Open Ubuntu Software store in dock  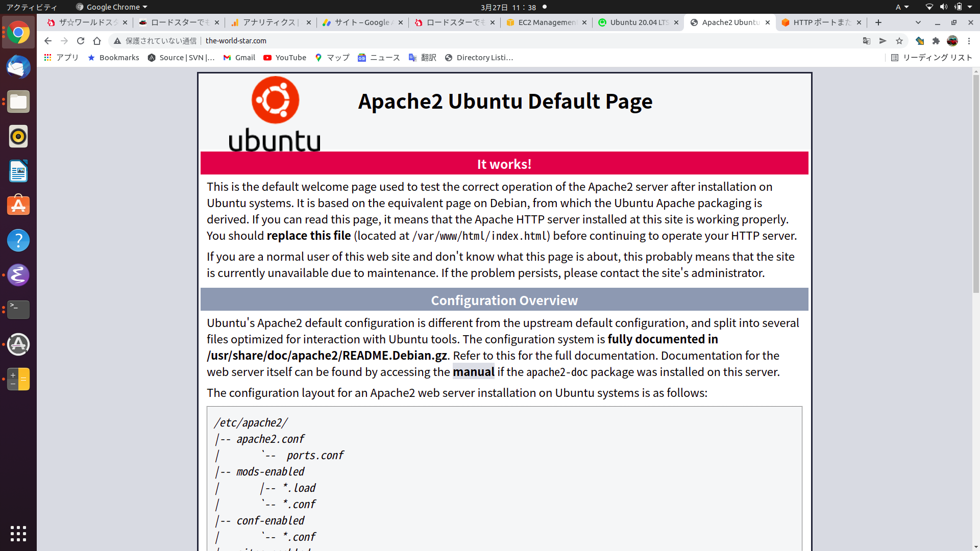(18, 206)
